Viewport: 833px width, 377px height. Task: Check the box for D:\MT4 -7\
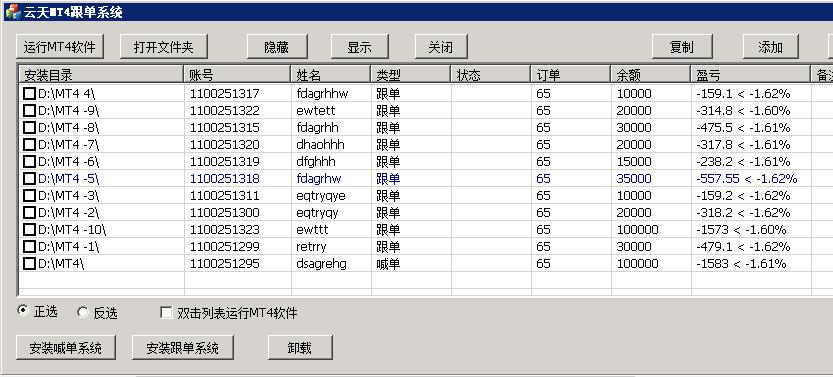point(30,145)
